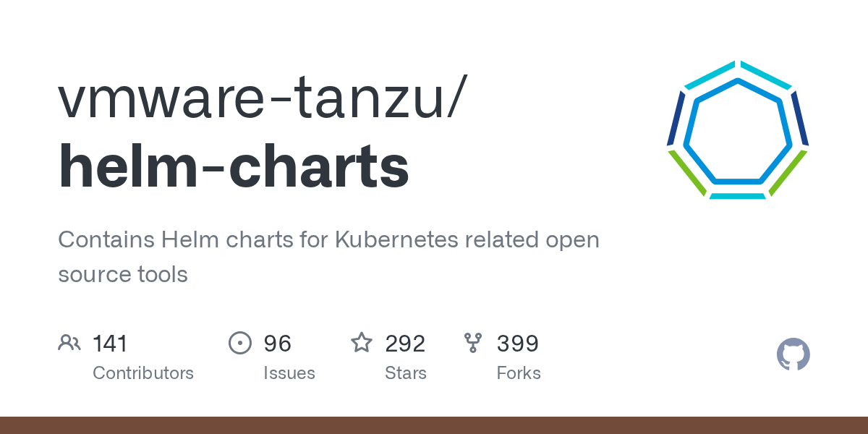This screenshot has height=434, width=868.
Task: Click the 96 issues count
Action: 277,343
